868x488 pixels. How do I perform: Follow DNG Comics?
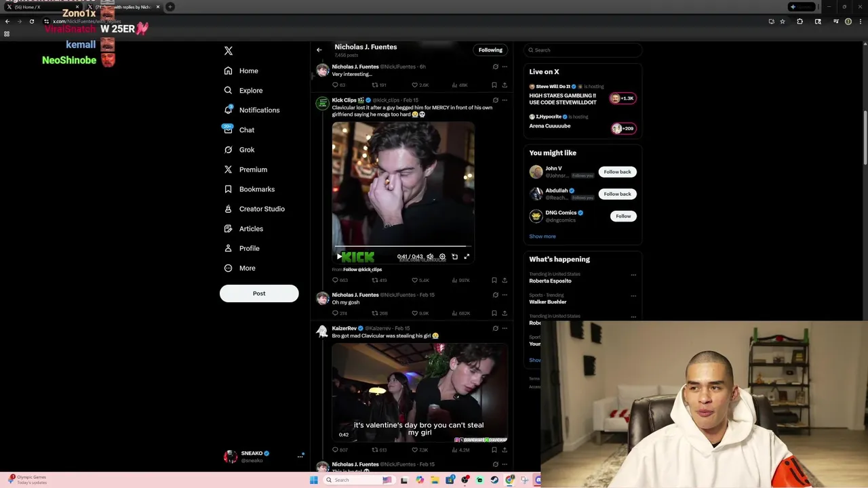[x=623, y=216]
